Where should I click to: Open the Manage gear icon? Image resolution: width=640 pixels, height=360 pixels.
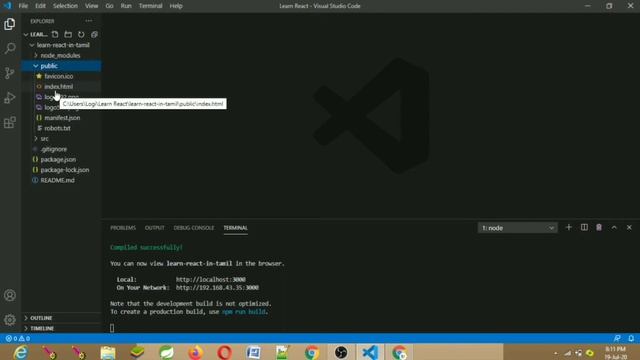click(x=10, y=320)
